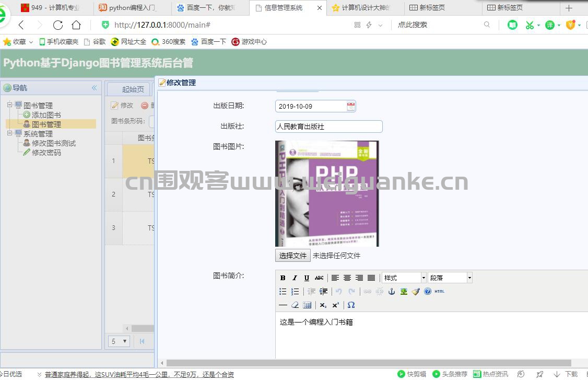Open the 360搜索 bookmark
This screenshot has height=380, width=588.
coord(168,42)
